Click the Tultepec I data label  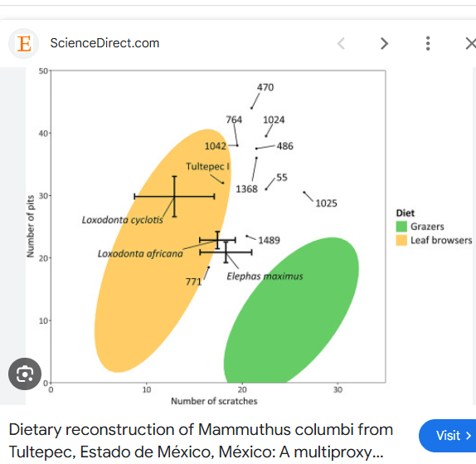click(207, 167)
